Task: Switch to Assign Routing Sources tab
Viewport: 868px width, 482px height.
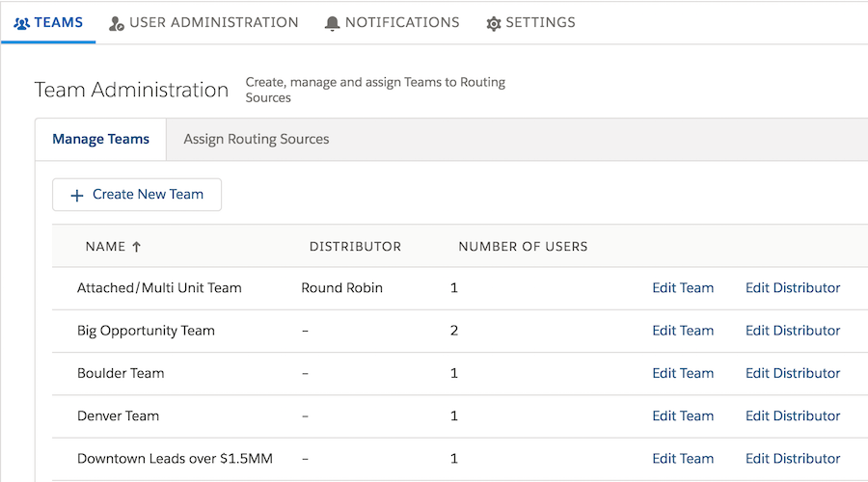Action: [256, 139]
